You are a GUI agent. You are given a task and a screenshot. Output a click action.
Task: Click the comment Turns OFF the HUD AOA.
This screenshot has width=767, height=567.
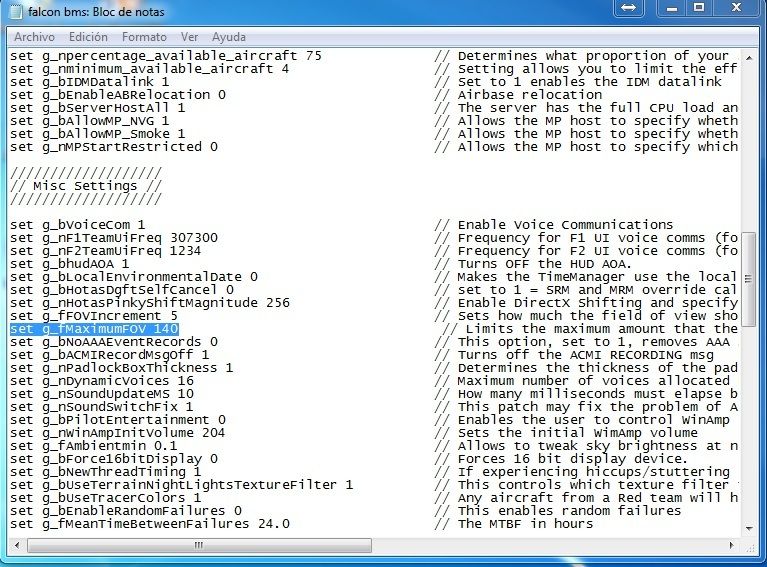tap(533, 264)
